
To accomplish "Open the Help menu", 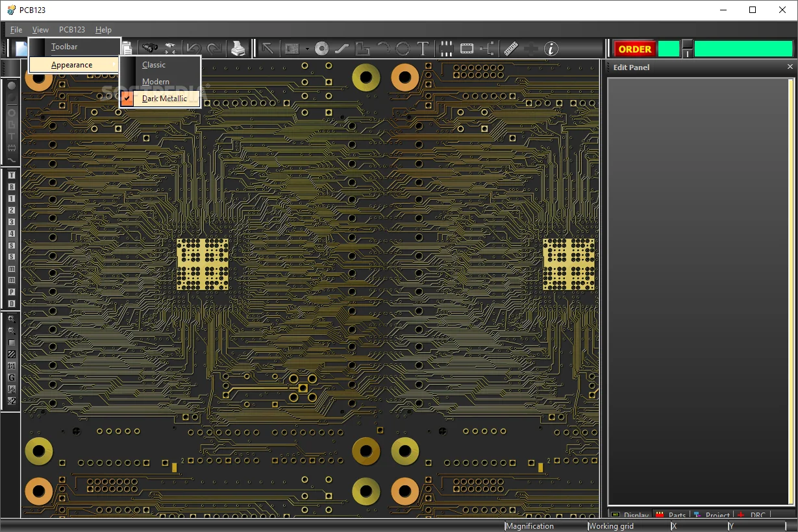I will click(103, 29).
